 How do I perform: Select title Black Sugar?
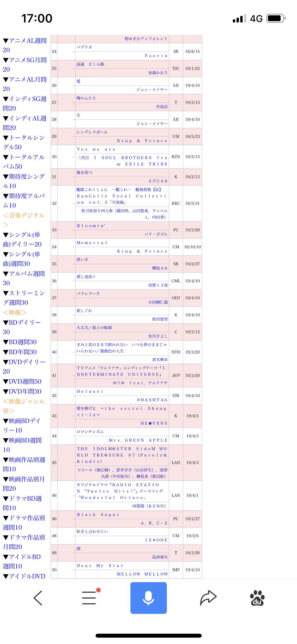tap(98, 515)
